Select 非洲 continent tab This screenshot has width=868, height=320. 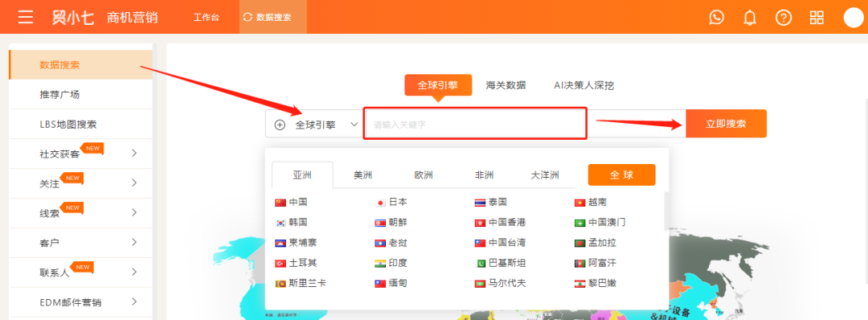click(x=484, y=175)
